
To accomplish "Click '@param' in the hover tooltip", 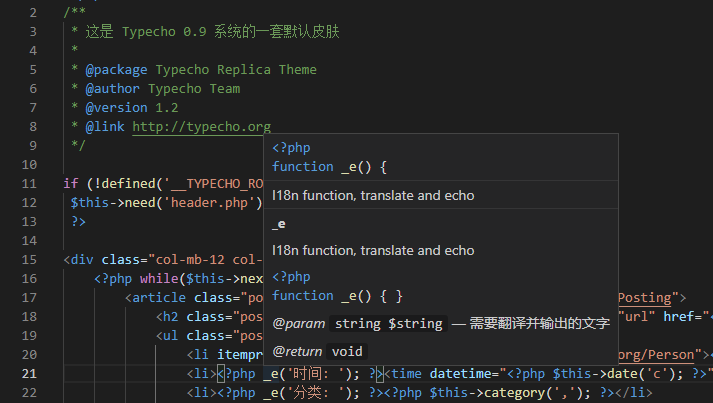I will point(297,324).
